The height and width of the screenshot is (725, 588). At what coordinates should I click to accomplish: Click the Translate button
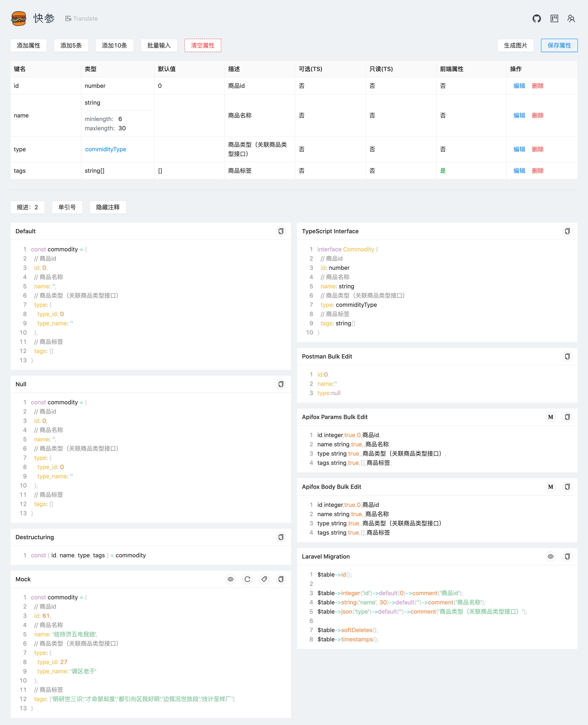[x=82, y=19]
